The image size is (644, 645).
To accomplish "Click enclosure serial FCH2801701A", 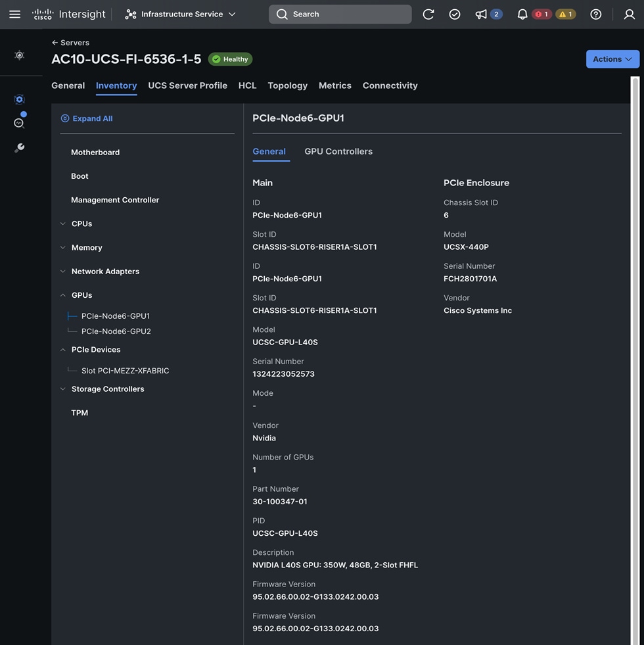I will coord(470,279).
